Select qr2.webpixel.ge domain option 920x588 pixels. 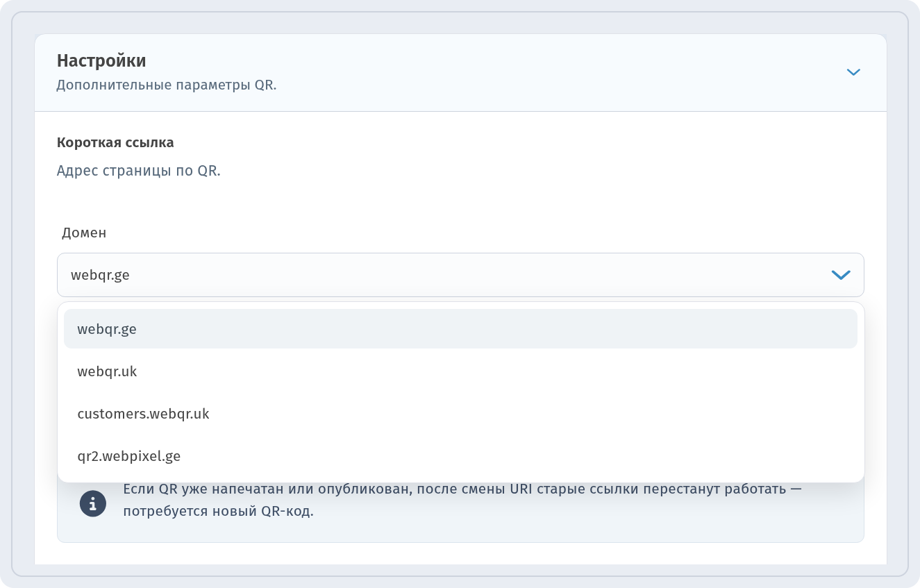coord(460,456)
